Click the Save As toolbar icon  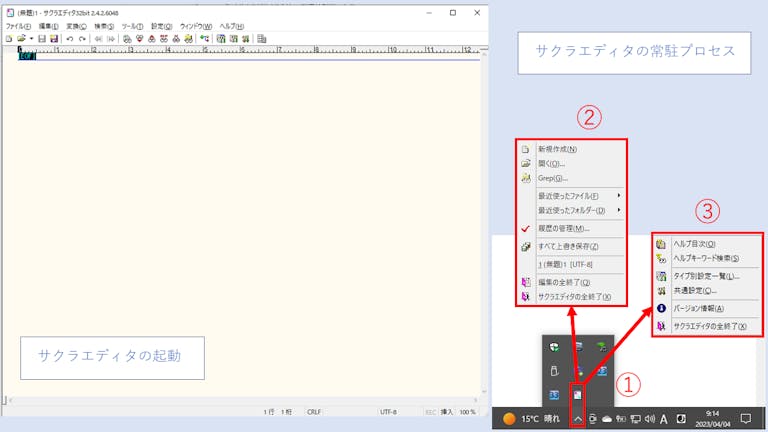54,39
